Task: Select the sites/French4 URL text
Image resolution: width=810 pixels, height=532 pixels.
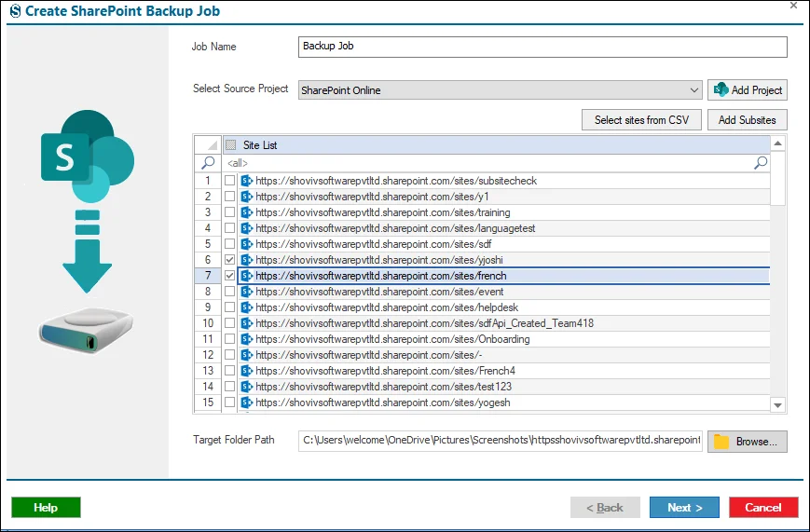Action: [x=385, y=371]
